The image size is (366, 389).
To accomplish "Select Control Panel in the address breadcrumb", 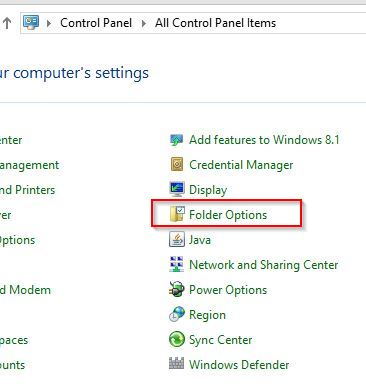I will click(x=96, y=23).
